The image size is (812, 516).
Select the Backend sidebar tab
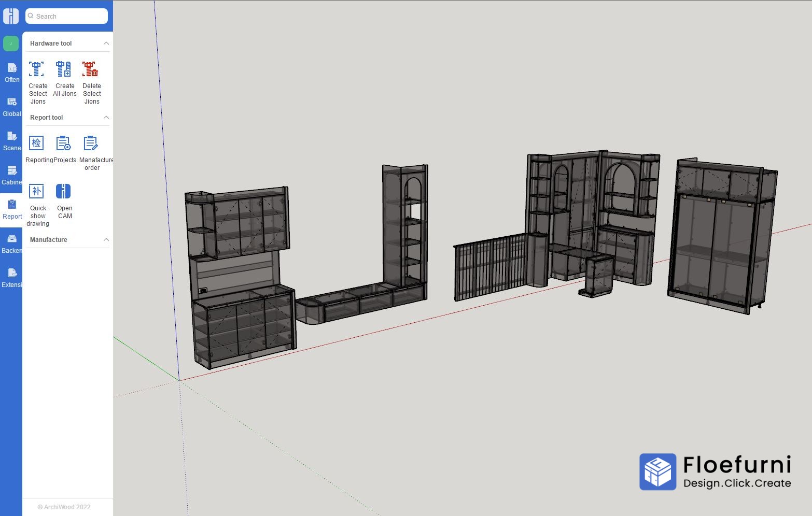[11, 243]
